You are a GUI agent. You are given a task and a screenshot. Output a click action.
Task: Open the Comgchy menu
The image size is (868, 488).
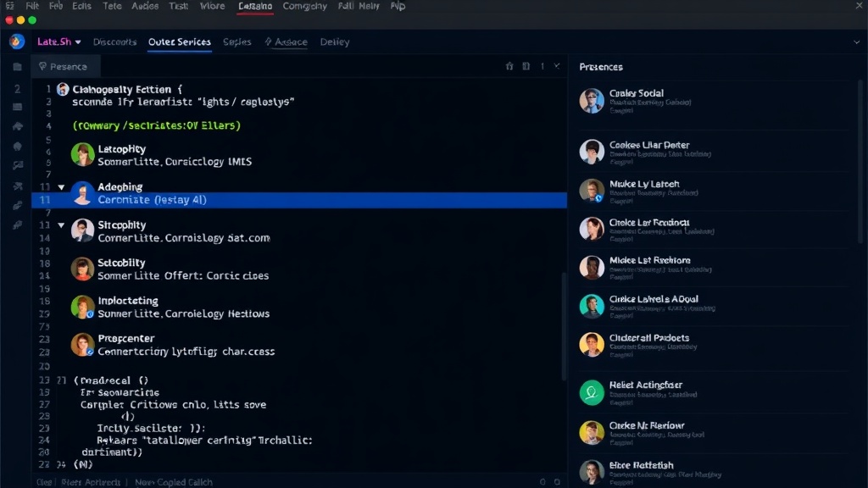point(304,6)
